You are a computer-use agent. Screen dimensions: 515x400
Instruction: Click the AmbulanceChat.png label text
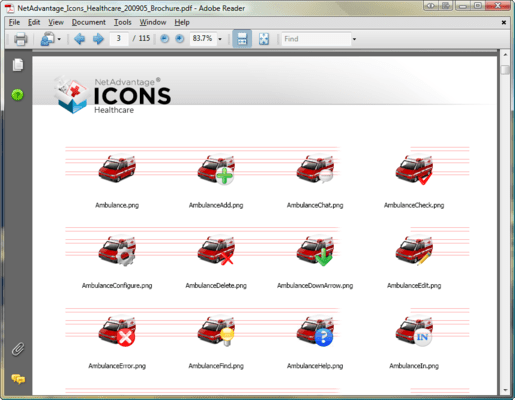click(x=315, y=205)
